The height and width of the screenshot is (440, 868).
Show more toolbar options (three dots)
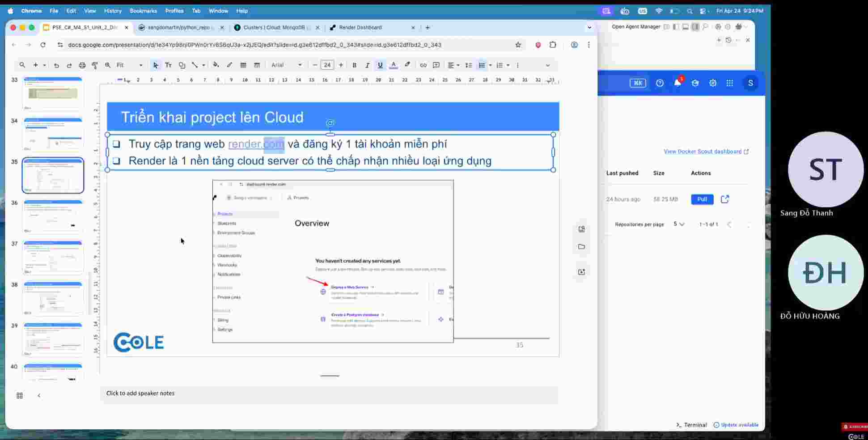tap(518, 65)
